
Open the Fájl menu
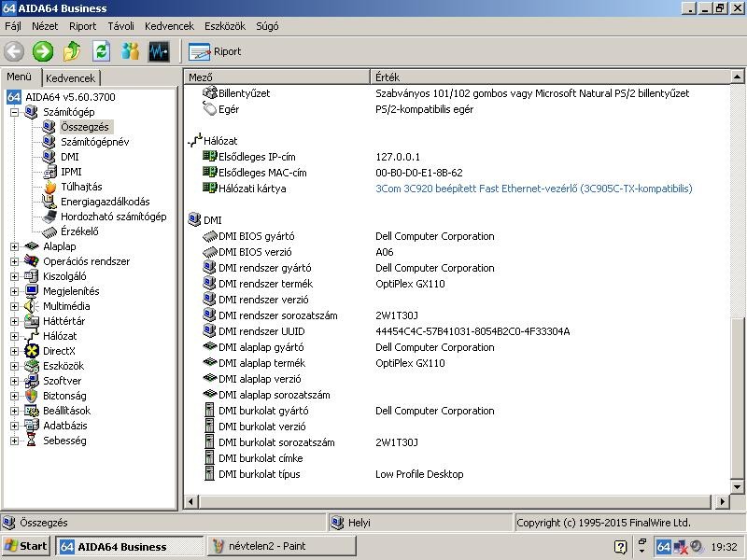13,26
